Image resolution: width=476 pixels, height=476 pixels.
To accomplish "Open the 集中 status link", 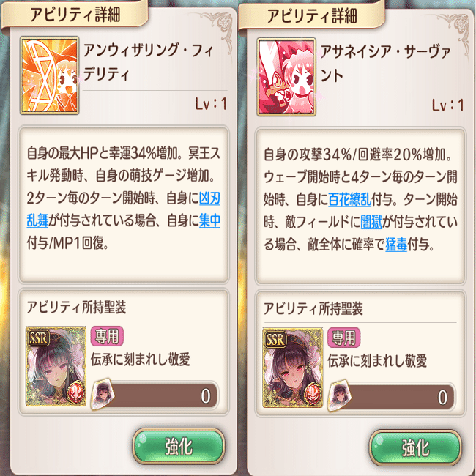I will 209,220.
